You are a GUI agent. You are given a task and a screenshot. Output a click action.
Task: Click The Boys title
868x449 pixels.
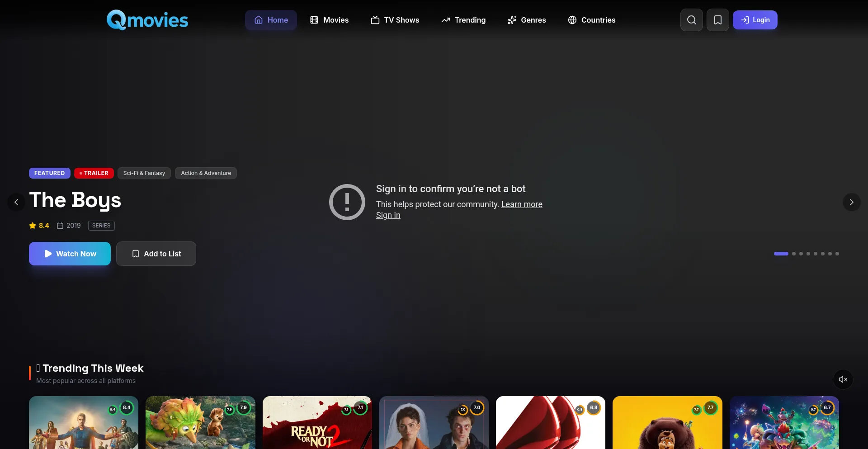[x=75, y=200]
